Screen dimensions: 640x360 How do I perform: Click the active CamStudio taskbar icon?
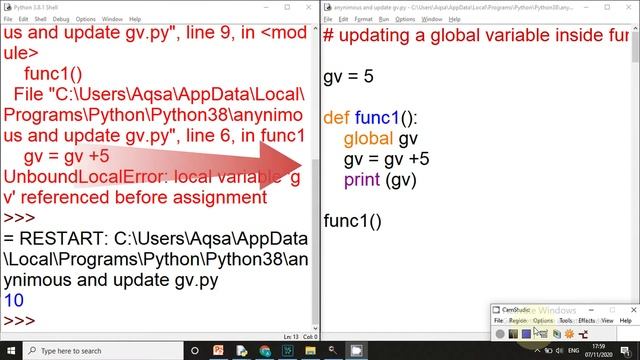pos(356,351)
